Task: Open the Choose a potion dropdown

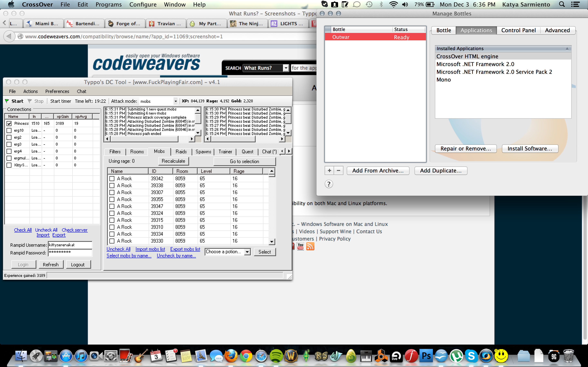Action: 247,252
